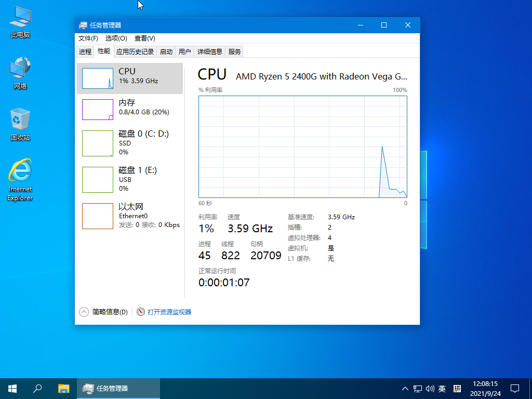Click the 1% utilization value

tap(206, 229)
